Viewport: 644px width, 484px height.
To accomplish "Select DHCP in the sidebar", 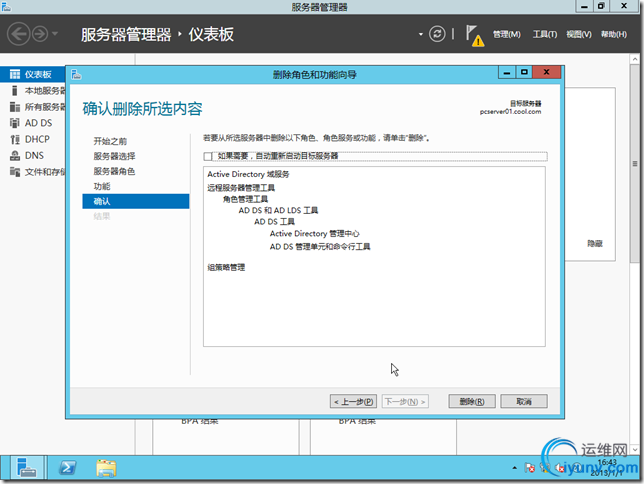I will pyautogui.click(x=32, y=139).
